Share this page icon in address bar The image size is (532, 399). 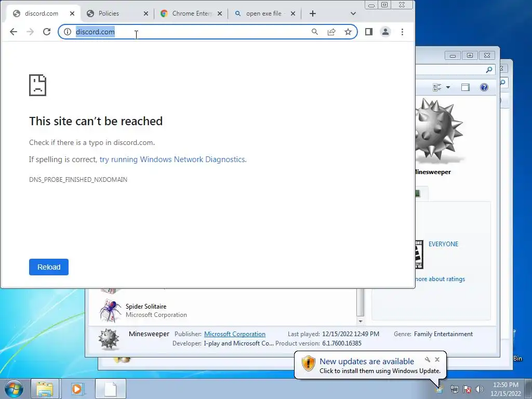pos(331,32)
